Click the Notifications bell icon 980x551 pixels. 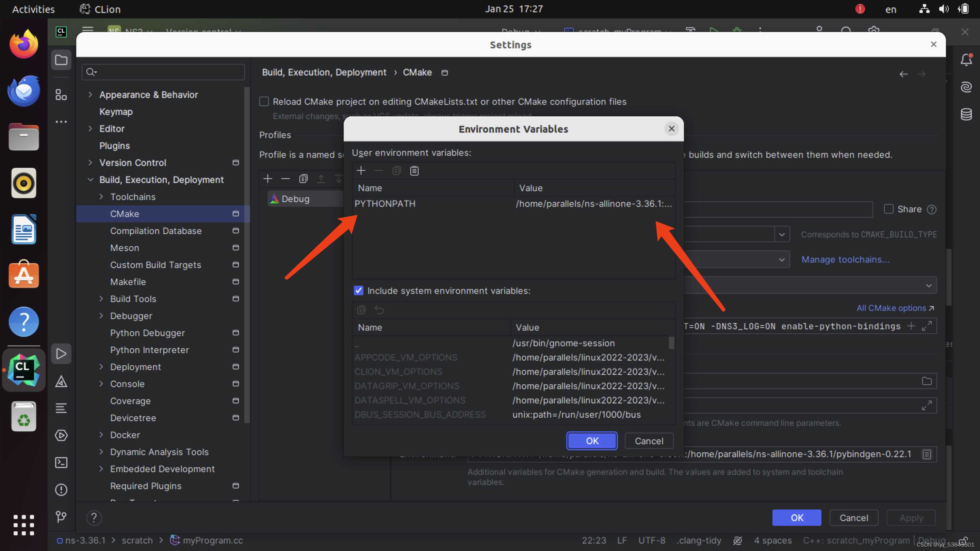(x=966, y=60)
